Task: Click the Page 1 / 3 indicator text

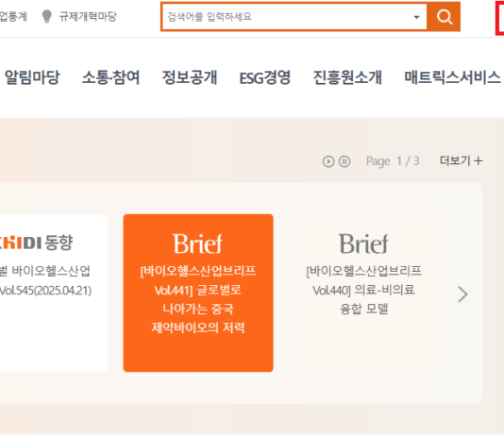Action: [x=393, y=161]
